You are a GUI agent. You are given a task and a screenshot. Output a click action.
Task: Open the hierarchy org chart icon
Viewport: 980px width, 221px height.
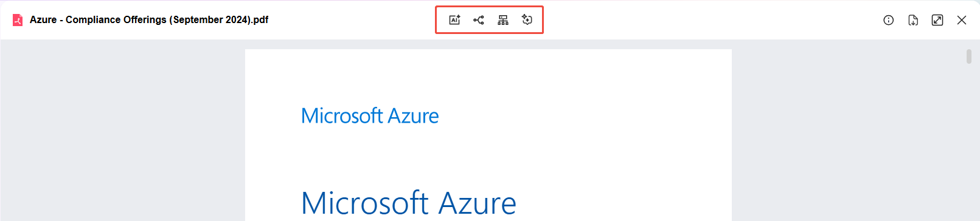point(503,20)
